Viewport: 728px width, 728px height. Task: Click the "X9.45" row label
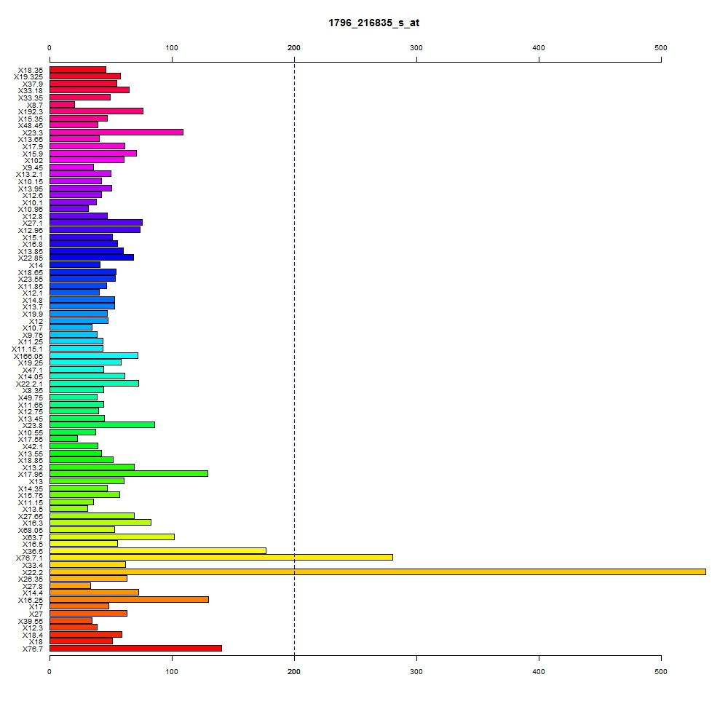coord(33,167)
